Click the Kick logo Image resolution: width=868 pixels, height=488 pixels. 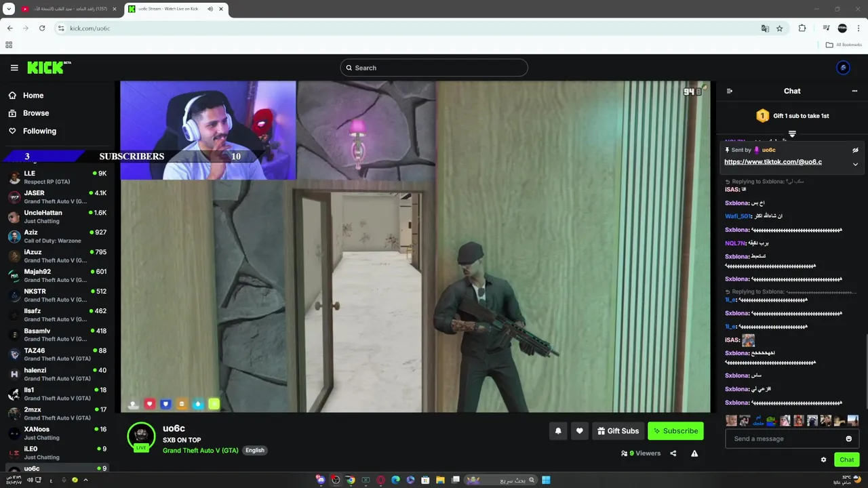pos(49,67)
